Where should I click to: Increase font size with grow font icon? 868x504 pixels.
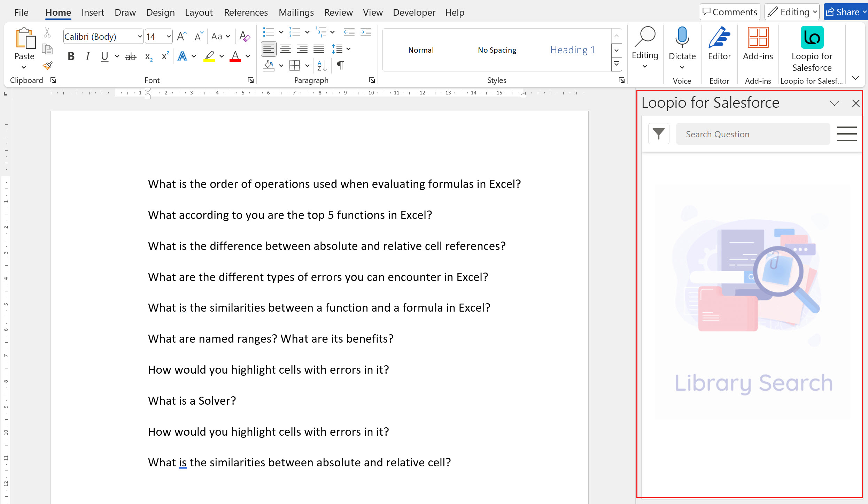click(182, 36)
